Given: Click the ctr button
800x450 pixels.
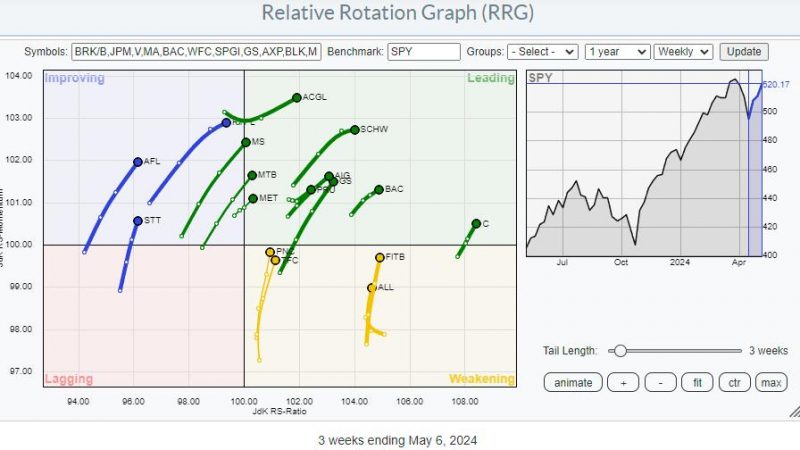Looking at the screenshot, I should tap(735, 383).
